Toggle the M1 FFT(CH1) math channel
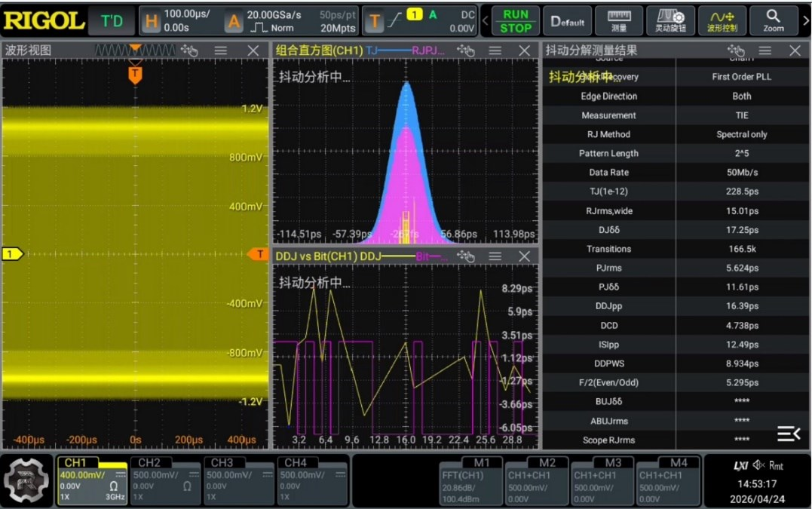The height and width of the screenshot is (509, 812). (x=470, y=480)
